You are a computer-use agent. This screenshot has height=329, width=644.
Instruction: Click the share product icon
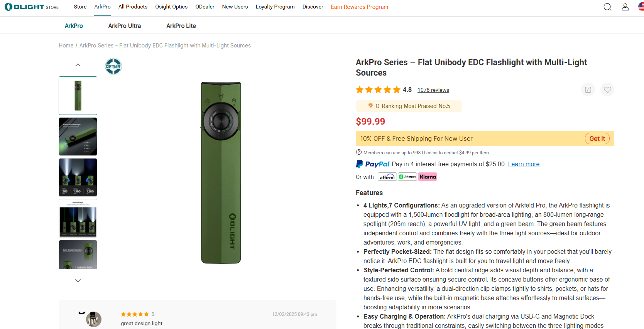588,90
